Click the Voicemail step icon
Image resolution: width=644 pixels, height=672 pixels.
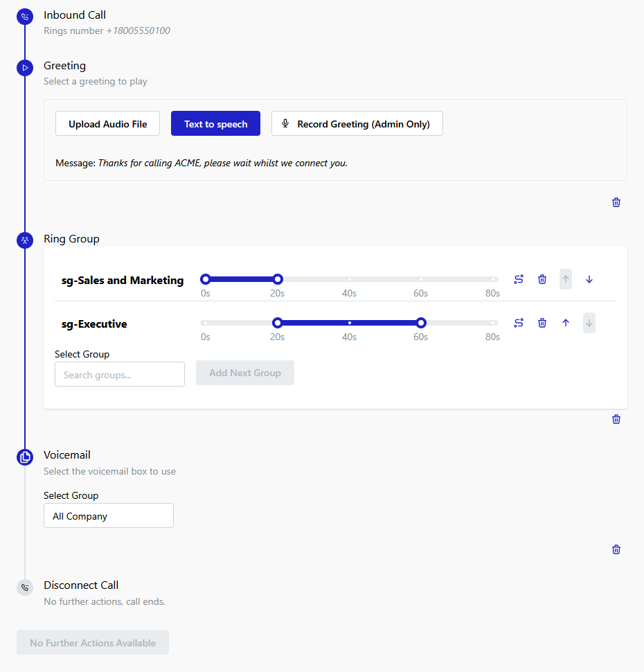click(x=25, y=457)
